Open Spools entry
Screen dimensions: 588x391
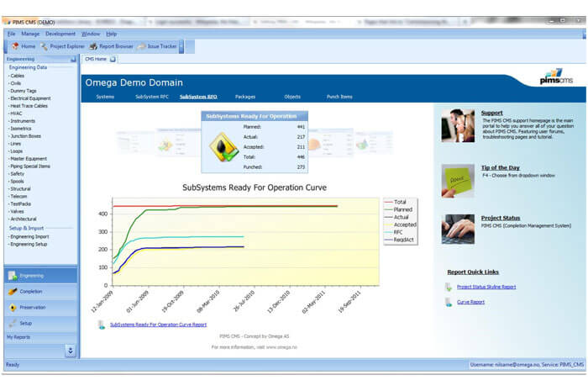[x=17, y=182]
